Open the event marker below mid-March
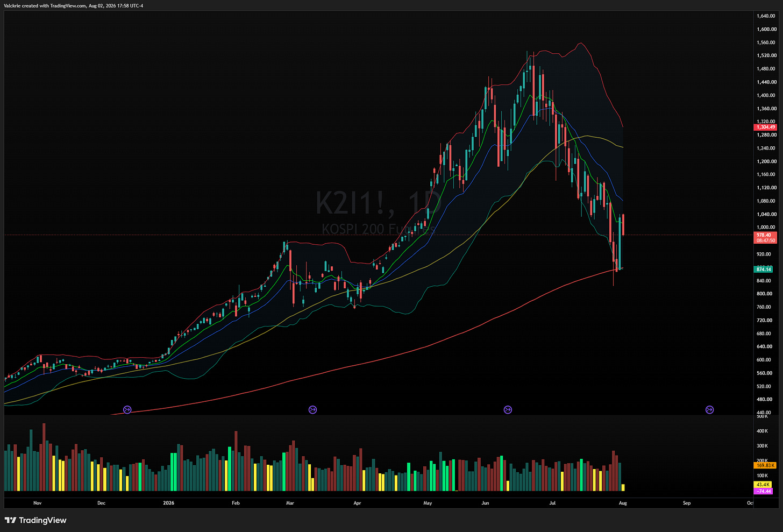Viewport: 783px width, 532px height. (x=312, y=410)
